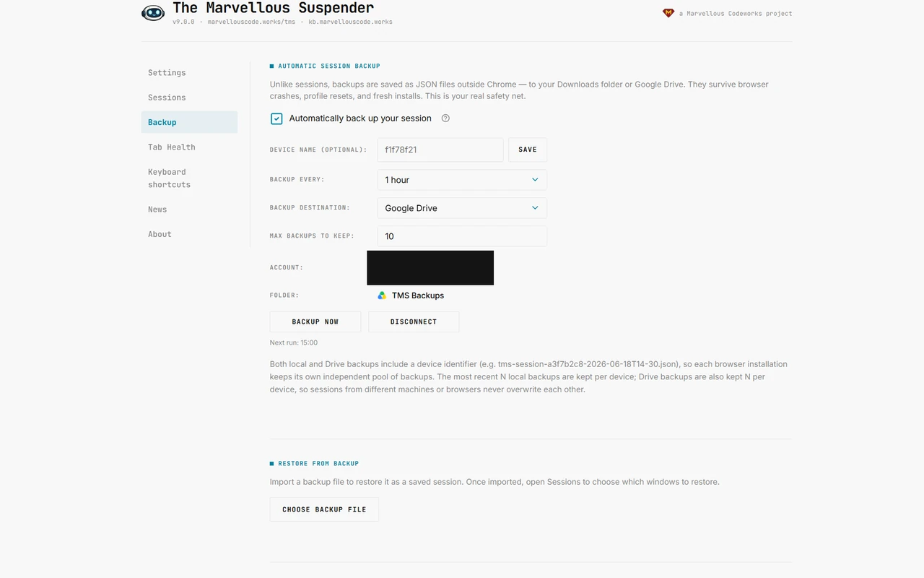Open the News section

(x=189, y=210)
